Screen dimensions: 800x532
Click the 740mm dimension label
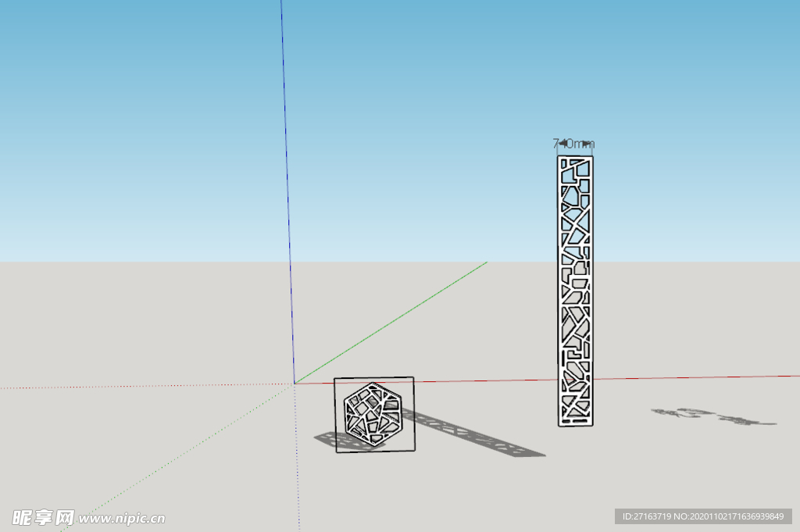(573, 144)
